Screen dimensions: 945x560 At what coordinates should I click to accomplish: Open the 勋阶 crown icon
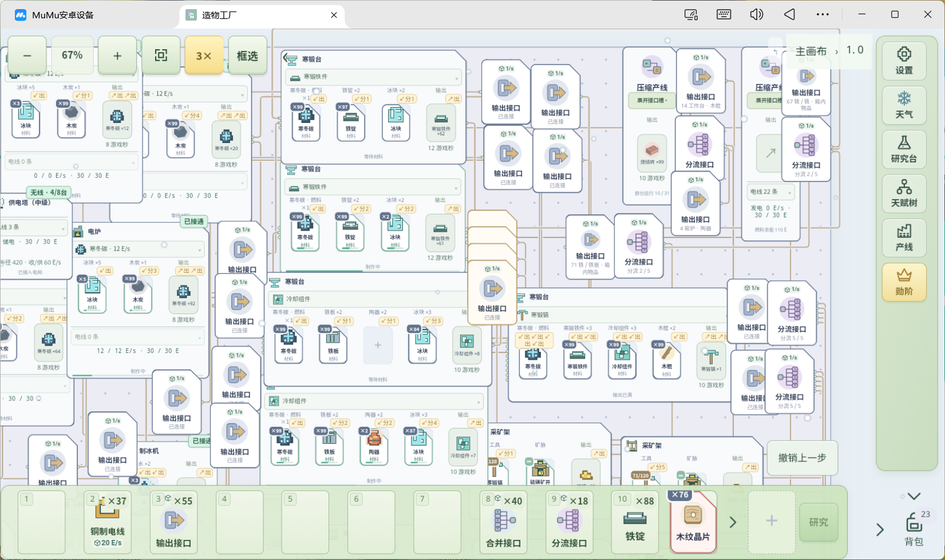click(904, 282)
